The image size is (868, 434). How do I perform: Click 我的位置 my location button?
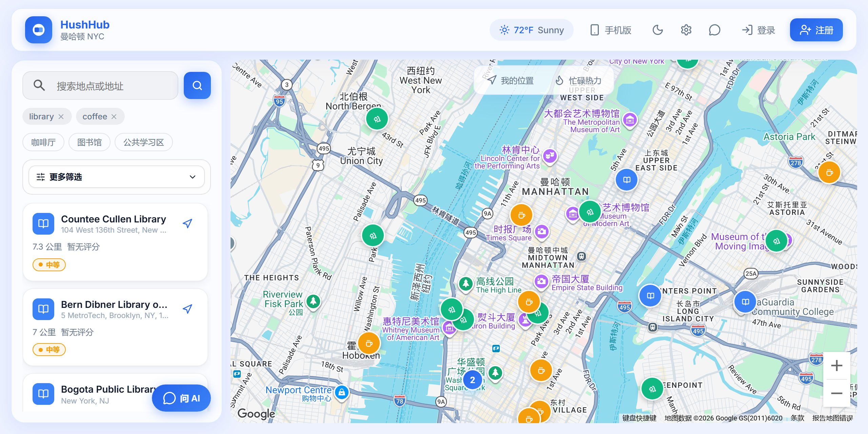point(511,80)
